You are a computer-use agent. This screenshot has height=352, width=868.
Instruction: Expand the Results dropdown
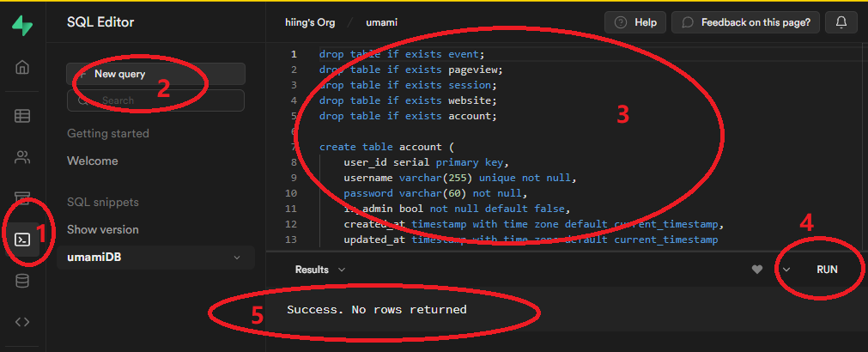point(320,270)
